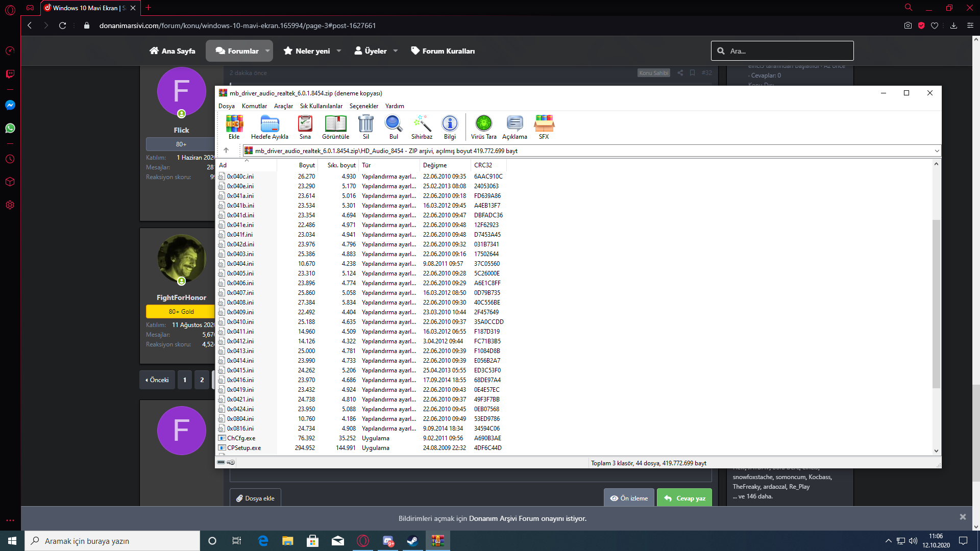Screen dimensions: 980x551
Task: Open the Komutlar menu
Action: point(254,106)
